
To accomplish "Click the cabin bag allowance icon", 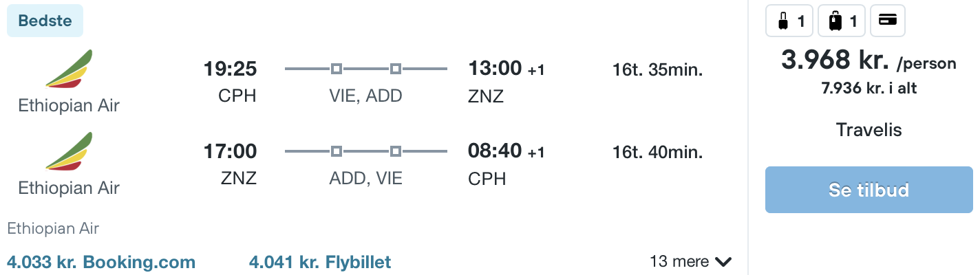I will 790,21.
